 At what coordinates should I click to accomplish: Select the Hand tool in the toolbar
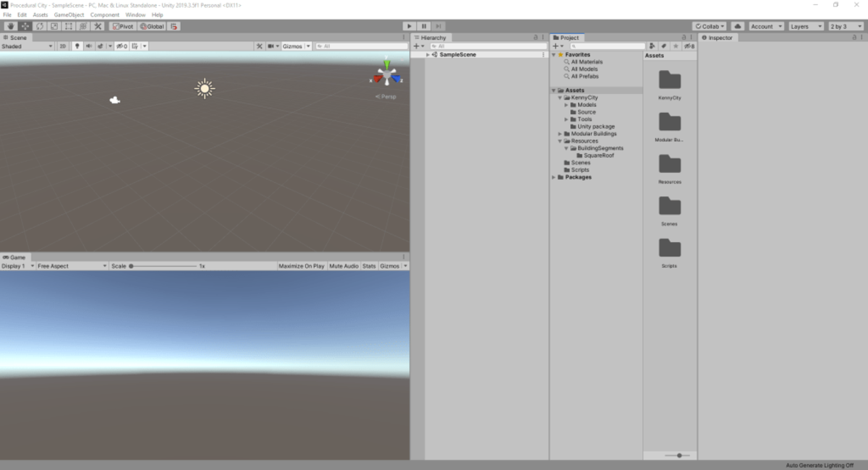coord(11,26)
